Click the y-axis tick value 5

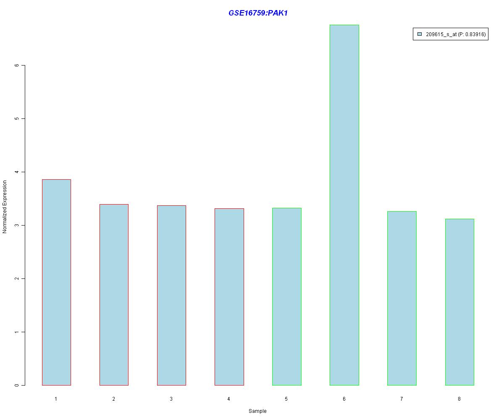coord(17,119)
